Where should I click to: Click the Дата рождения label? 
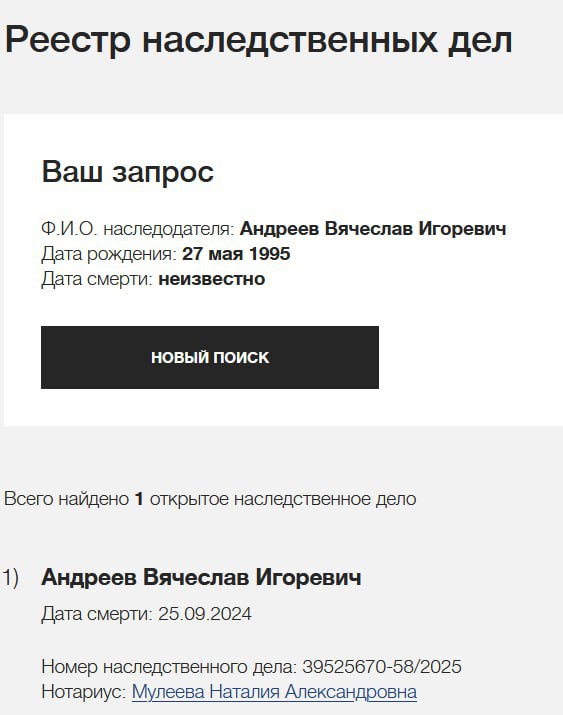[109, 254]
